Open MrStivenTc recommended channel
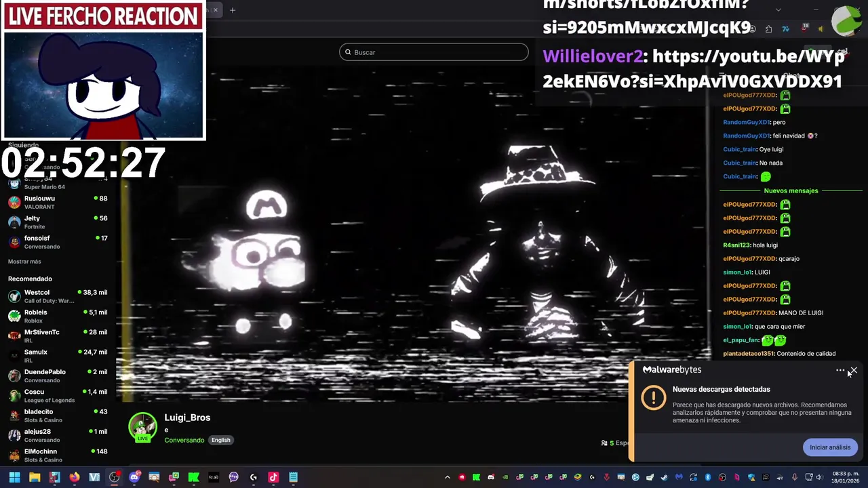Image resolution: width=868 pixels, height=488 pixels. 58,336
